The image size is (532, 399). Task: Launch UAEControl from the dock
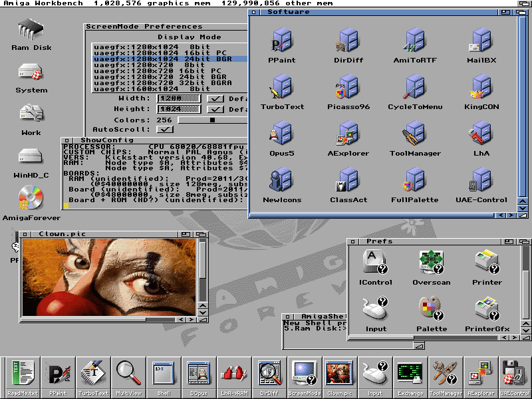click(x=515, y=377)
